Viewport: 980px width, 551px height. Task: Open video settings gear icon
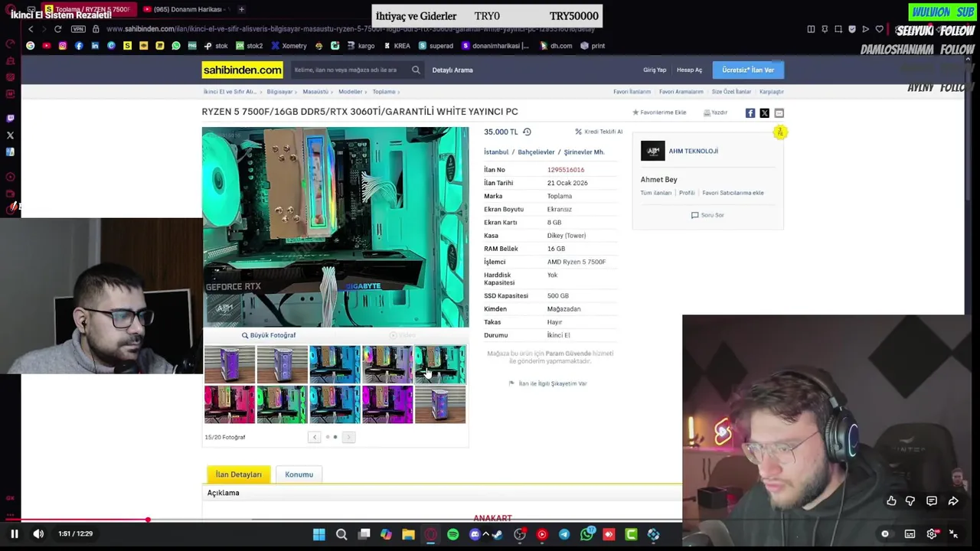[932, 534]
